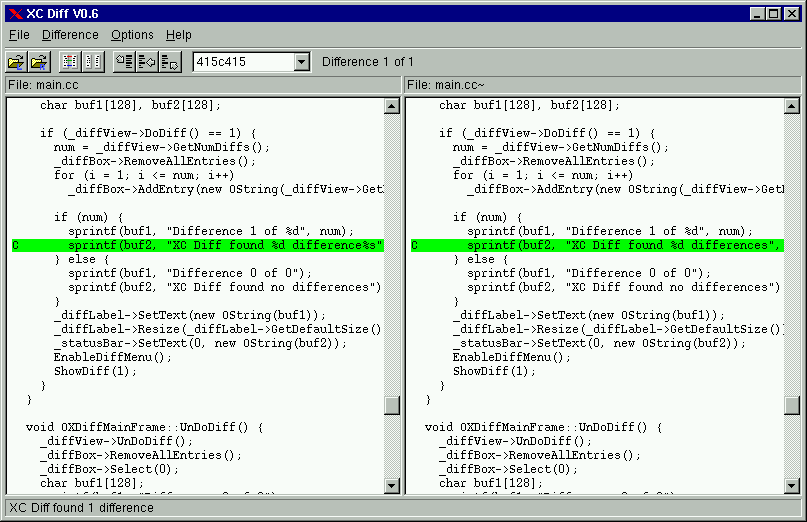Open the Options menu

[132, 35]
